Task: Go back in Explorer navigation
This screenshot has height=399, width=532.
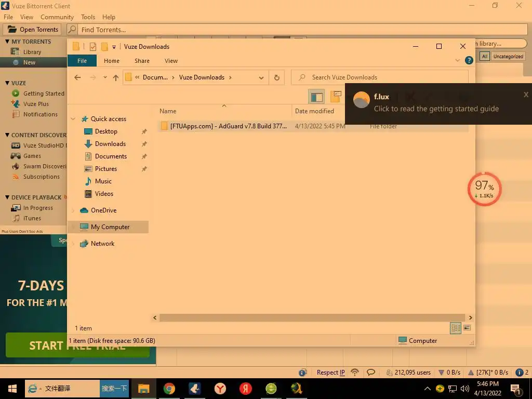Action: (77, 77)
